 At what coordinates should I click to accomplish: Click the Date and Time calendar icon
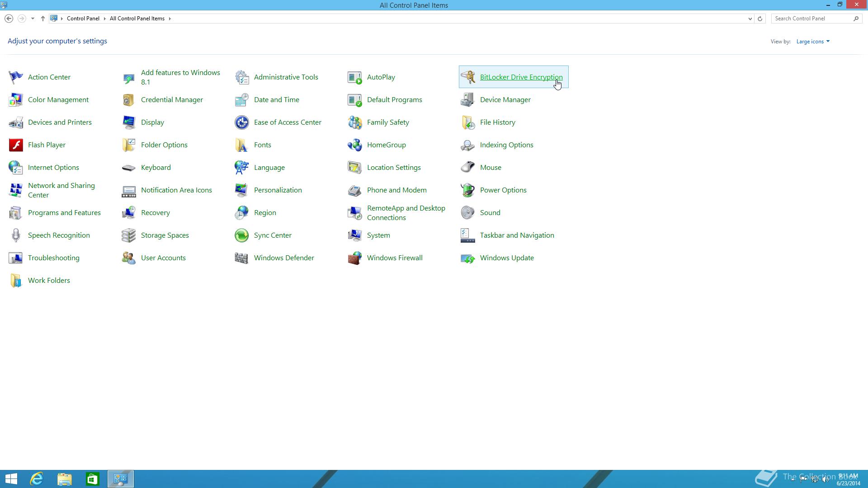coord(242,100)
